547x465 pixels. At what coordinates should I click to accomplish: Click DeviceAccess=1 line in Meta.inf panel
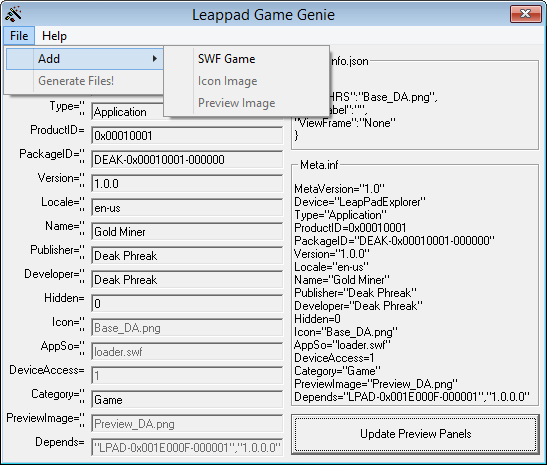point(334,358)
